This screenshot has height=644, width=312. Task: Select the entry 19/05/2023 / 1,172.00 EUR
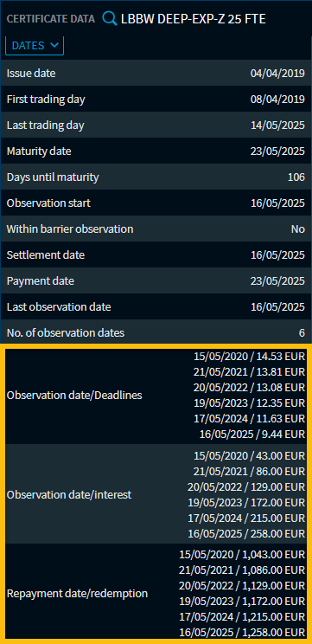coord(242,602)
